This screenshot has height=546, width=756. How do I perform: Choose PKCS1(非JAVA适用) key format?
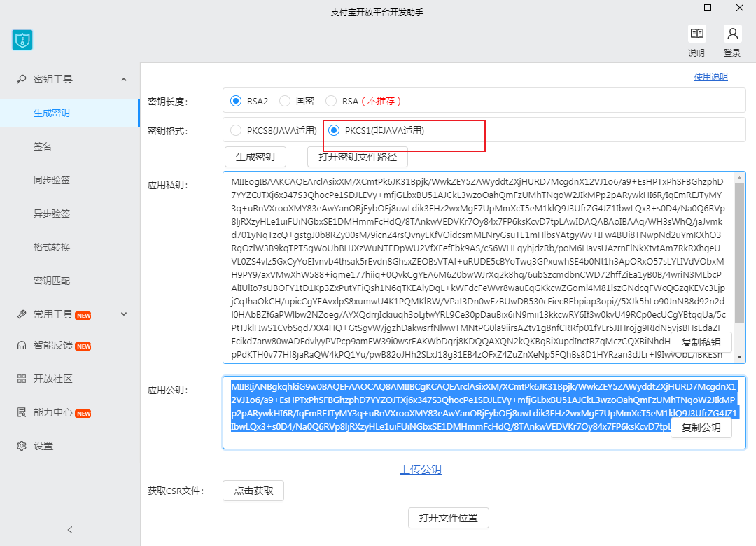[334, 130]
